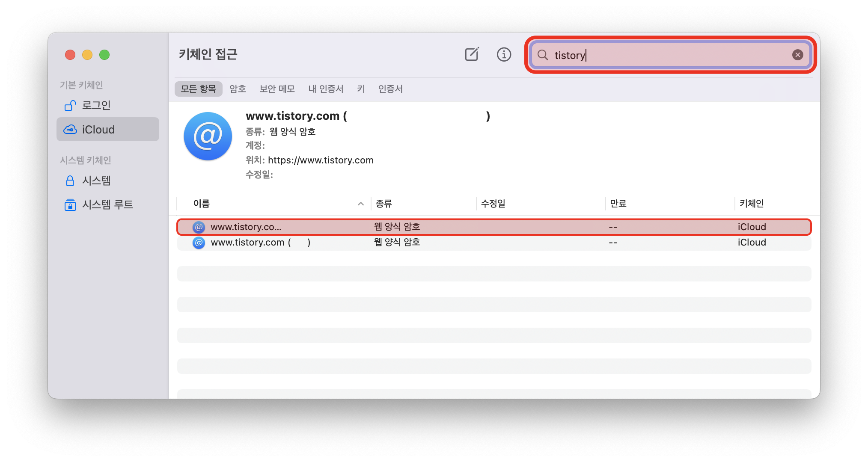
Task: Click the large @ web password icon
Action: click(x=208, y=136)
